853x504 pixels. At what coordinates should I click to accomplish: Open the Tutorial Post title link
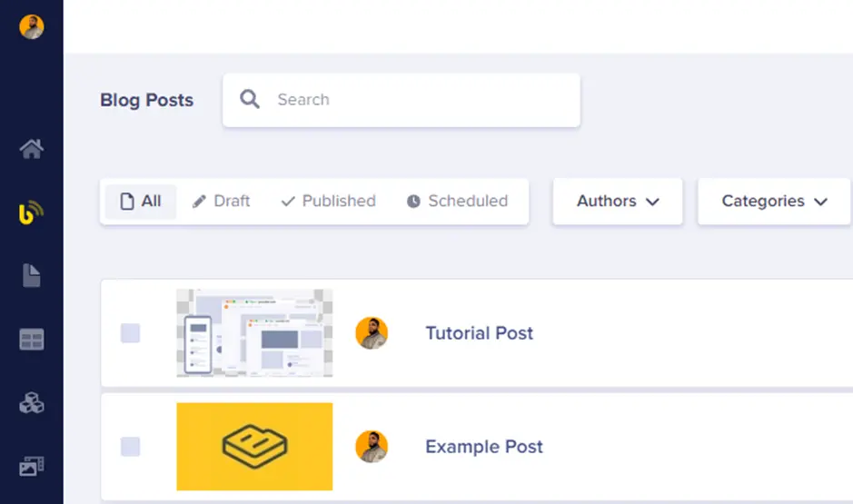[x=479, y=333]
